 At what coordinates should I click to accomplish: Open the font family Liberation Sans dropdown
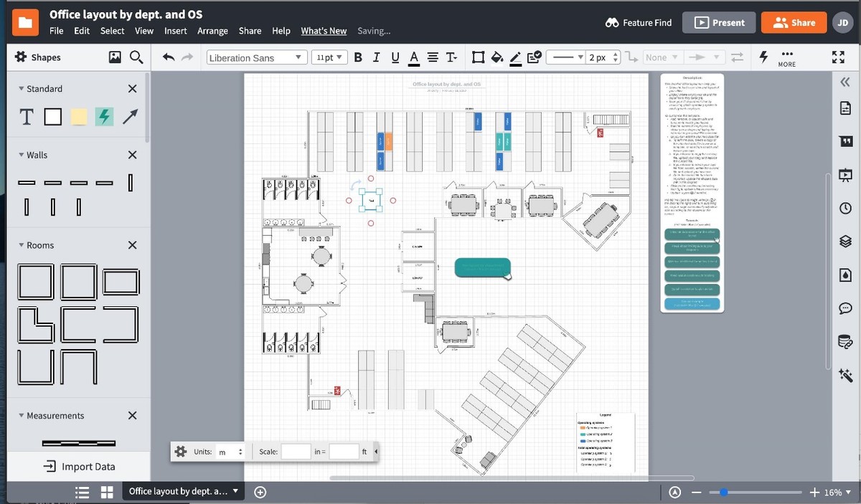[x=257, y=57]
